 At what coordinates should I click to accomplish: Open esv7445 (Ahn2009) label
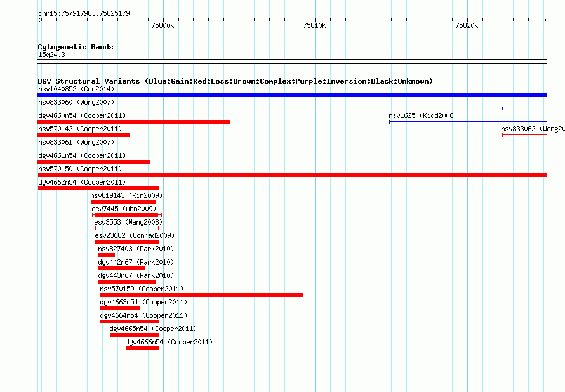tap(124, 209)
